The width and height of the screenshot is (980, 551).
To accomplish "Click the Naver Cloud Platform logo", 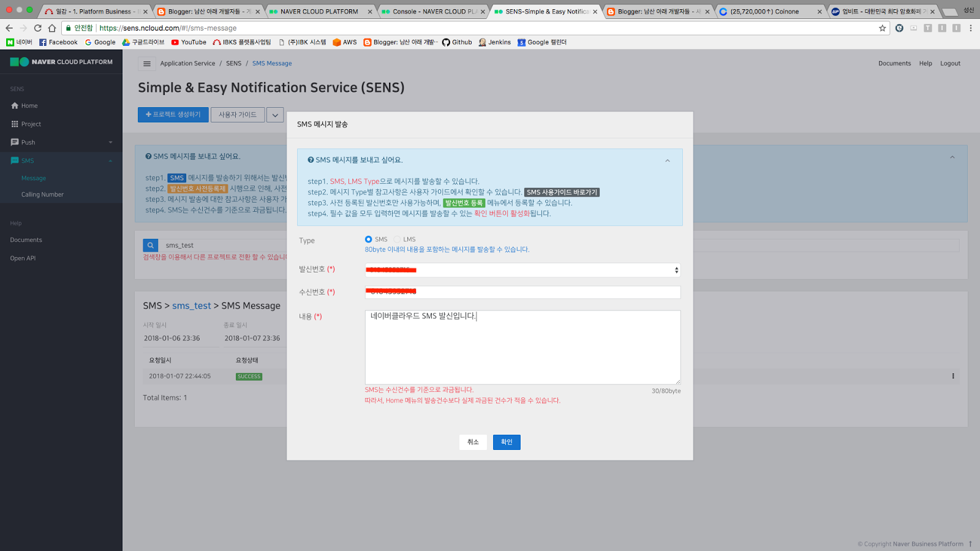I will (61, 62).
